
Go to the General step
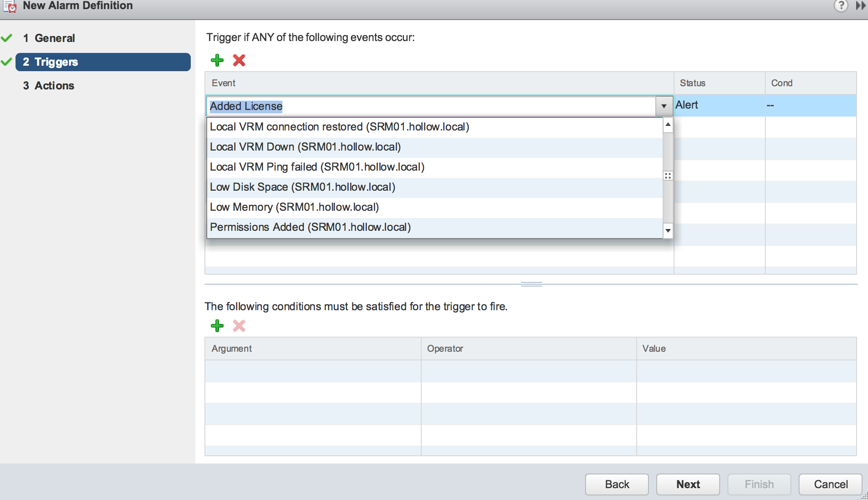[x=54, y=38]
